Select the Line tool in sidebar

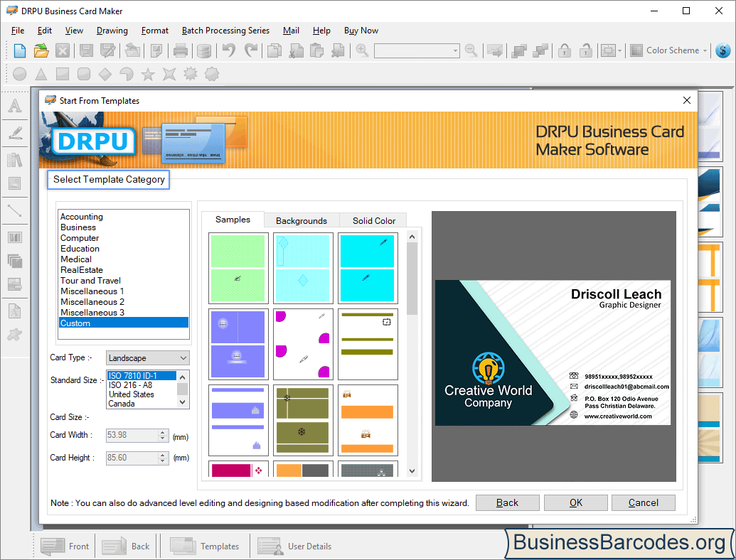coord(15,210)
